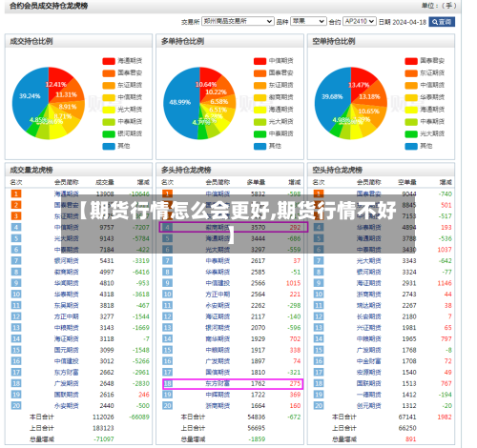The image size is (477, 448).
Task: Click rank 20 badge in 成交量龙虎榜 table
Action: click(x=16, y=406)
